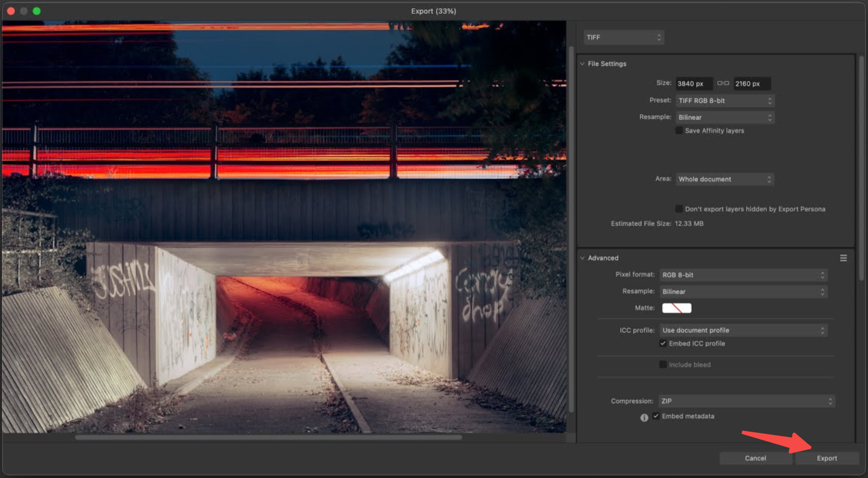Cancel the export dialog
This screenshot has width=868, height=478.
pos(755,458)
